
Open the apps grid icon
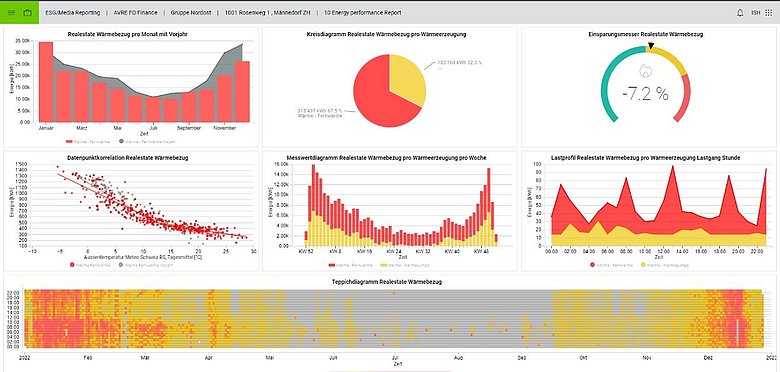768,12
